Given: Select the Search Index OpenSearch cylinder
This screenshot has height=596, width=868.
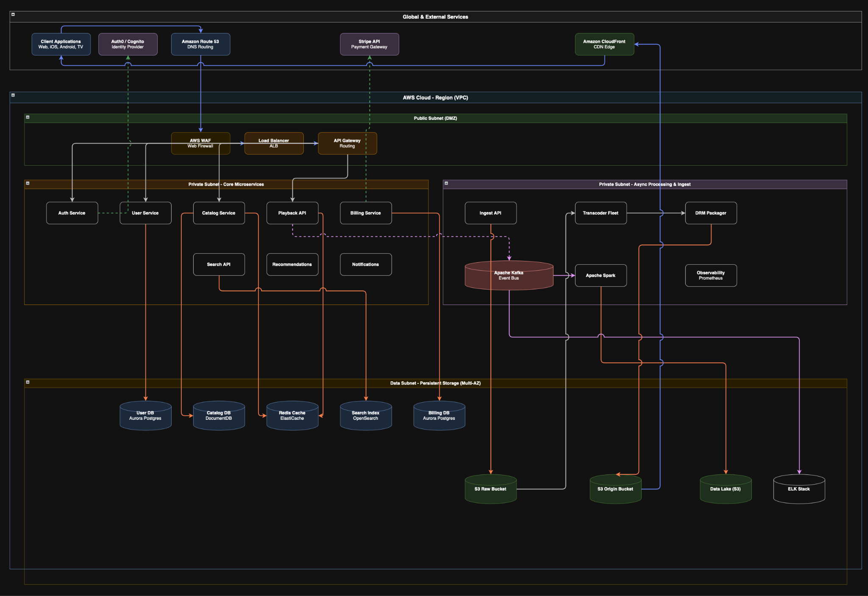Looking at the screenshot, I should (366, 416).
